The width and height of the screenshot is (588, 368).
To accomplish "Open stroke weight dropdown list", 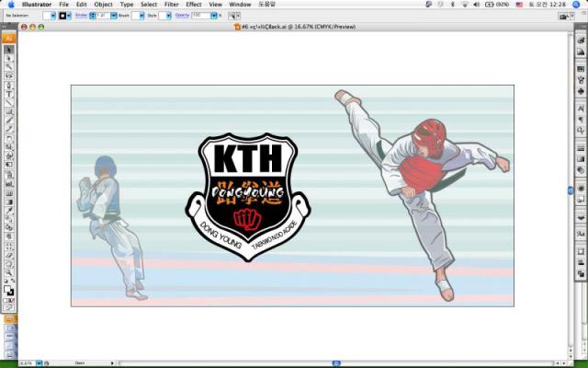I will pyautogui.click(x=114, y=16).
